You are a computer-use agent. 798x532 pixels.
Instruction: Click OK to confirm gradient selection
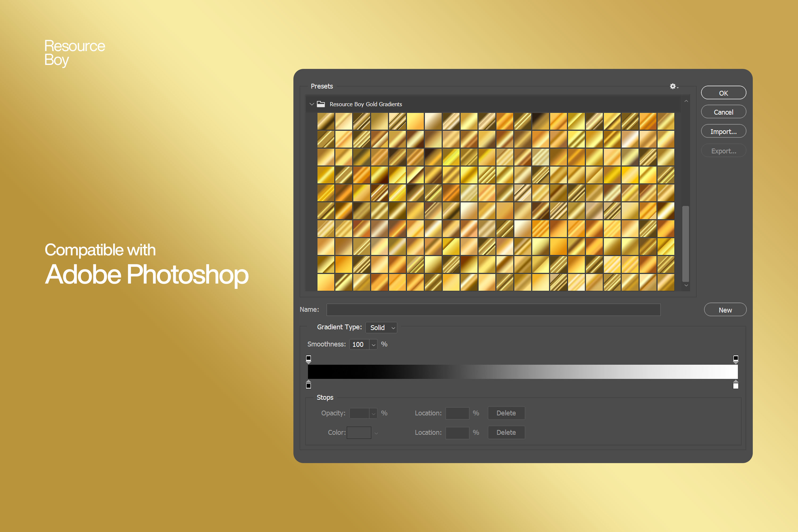click(724, 92)
